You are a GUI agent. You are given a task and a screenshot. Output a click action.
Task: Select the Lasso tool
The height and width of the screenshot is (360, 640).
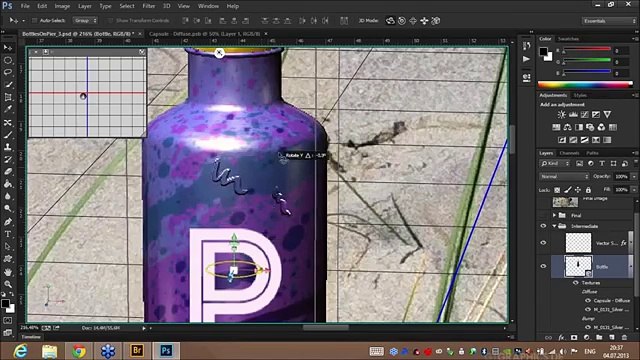[x=8, y=73]
